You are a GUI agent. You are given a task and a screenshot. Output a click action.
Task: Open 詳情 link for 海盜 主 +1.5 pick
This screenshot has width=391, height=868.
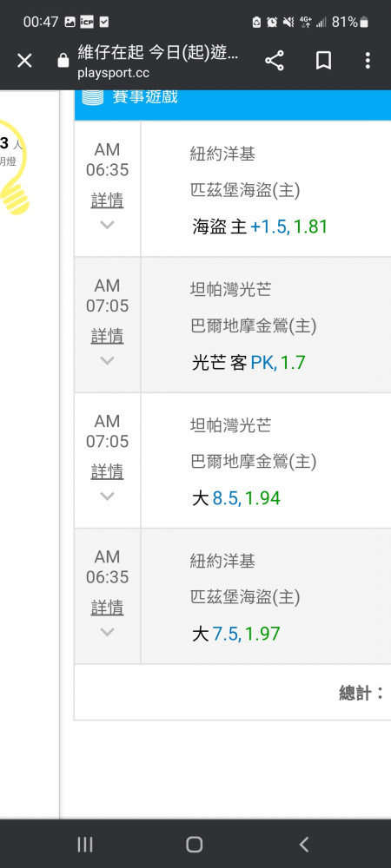(x=107, y=200)
